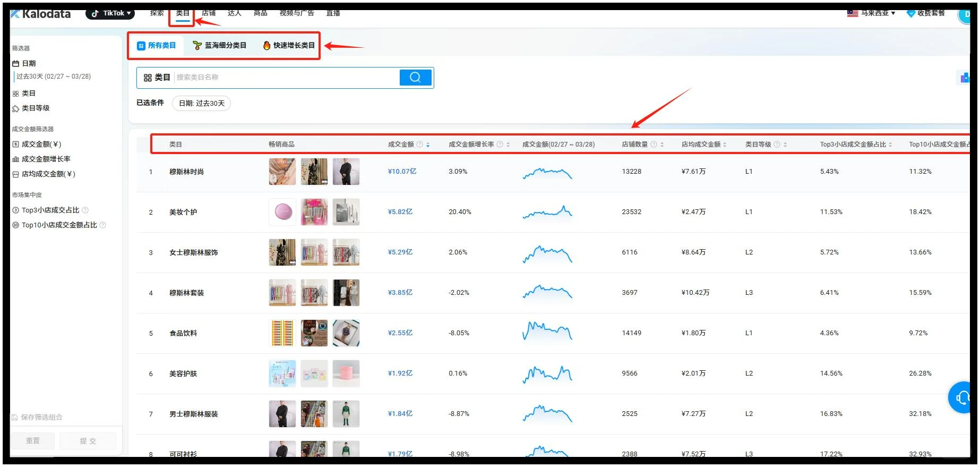Click the Top10小店成交金额占比 help icon in sidebar
Image resolution: width=980 pixels, height=467 pixels.
103,225
